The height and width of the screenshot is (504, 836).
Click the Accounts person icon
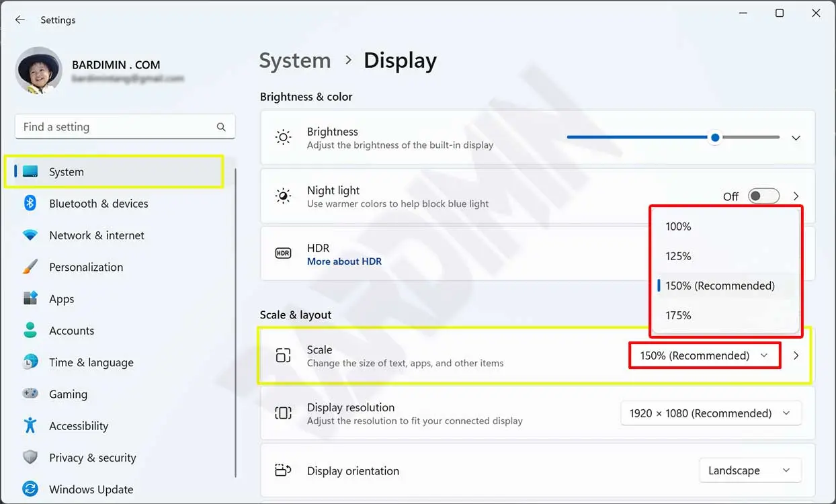(x=30, y=330)
